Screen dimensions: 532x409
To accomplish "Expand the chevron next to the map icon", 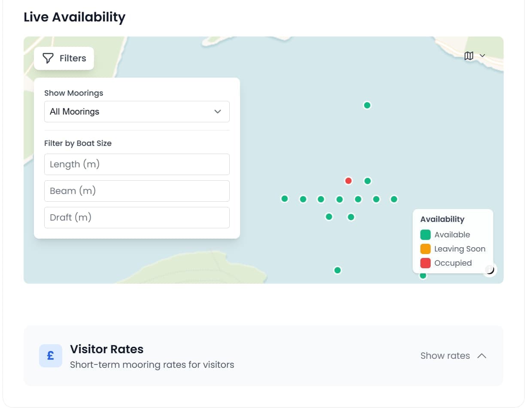I will click(x=482, y=56).
